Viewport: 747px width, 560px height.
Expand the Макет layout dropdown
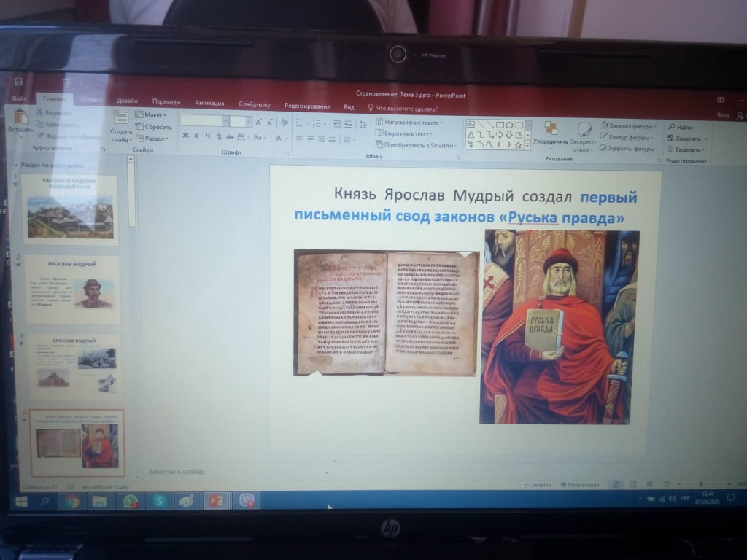point(151,114)
